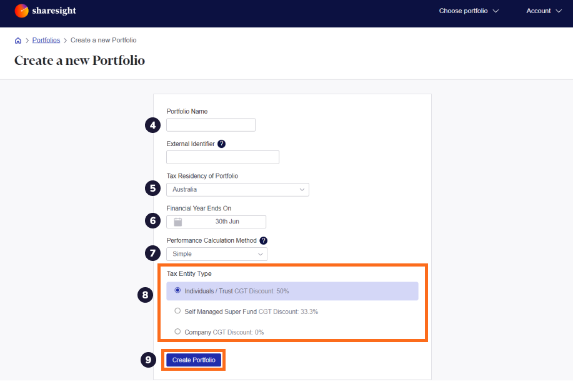Select the Individuals / Trust option
This screenshot has width=573, height=392.
[x=177, y=291]
